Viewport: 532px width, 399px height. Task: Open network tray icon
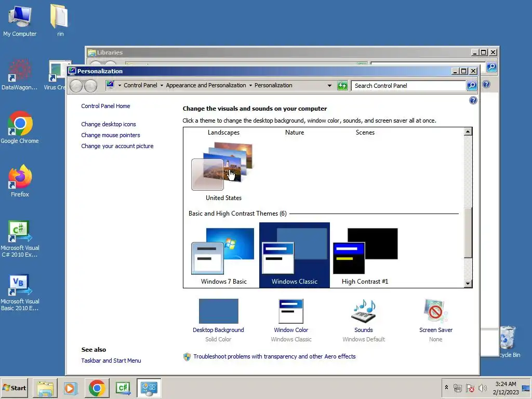pos(458,388)
